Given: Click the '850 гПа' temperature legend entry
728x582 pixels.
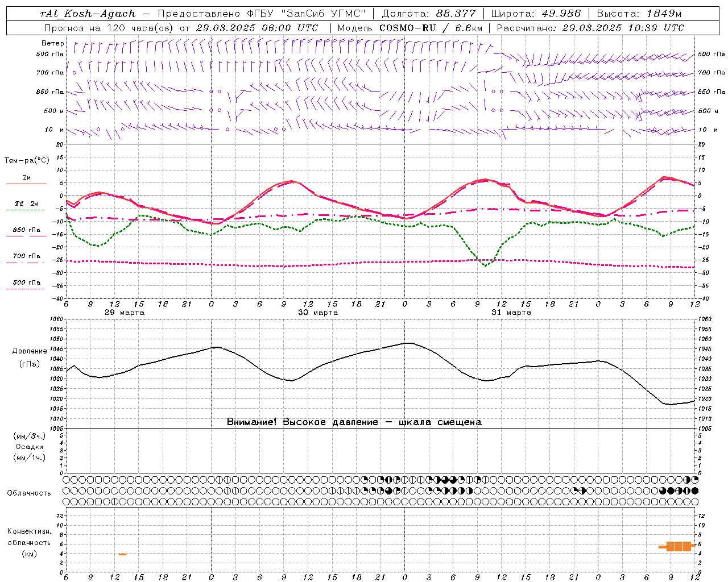Looking at the screenshot, I should [26, 230].
